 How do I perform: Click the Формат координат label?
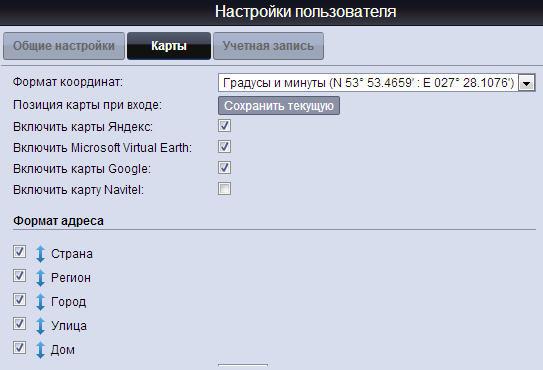pyautogui.click(x=68, y=82)
